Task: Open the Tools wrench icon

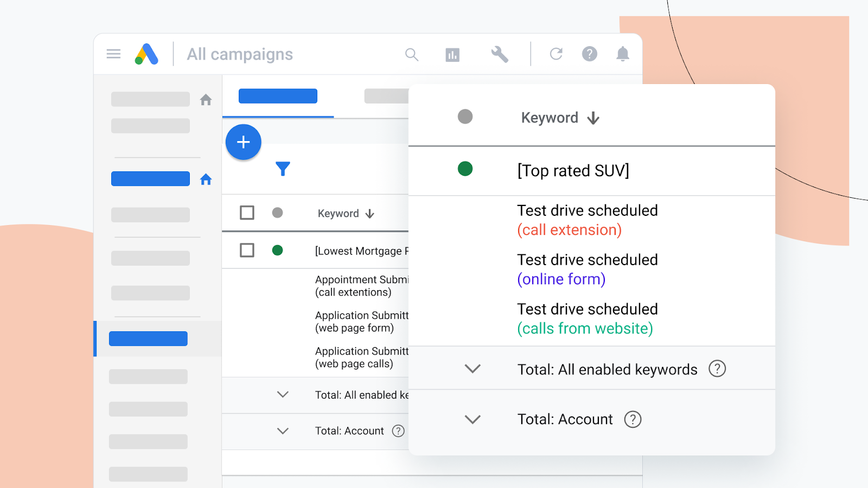Action: click(x=499, y=54)
